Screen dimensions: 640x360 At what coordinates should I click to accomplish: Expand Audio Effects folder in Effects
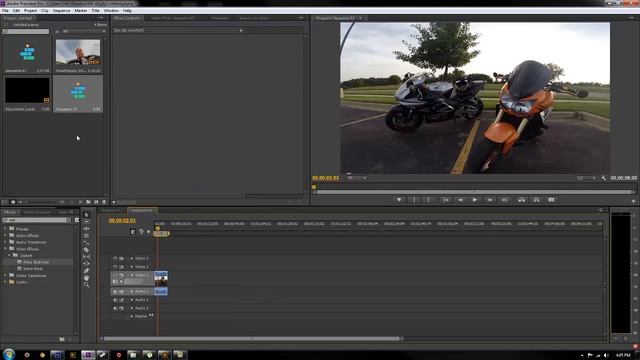click(x=5, y=236)
